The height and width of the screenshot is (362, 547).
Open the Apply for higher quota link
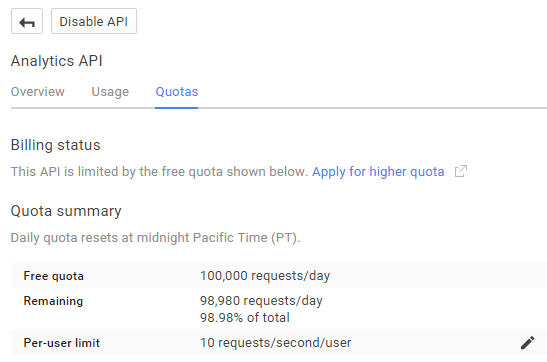point(378,172)
